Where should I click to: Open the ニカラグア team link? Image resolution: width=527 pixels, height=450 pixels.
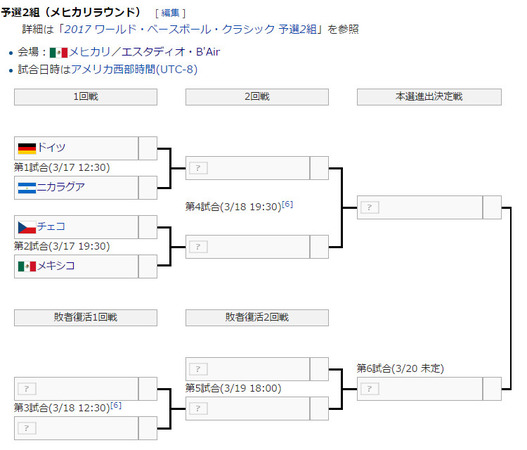pyautogui.click(x=61, y=187)
